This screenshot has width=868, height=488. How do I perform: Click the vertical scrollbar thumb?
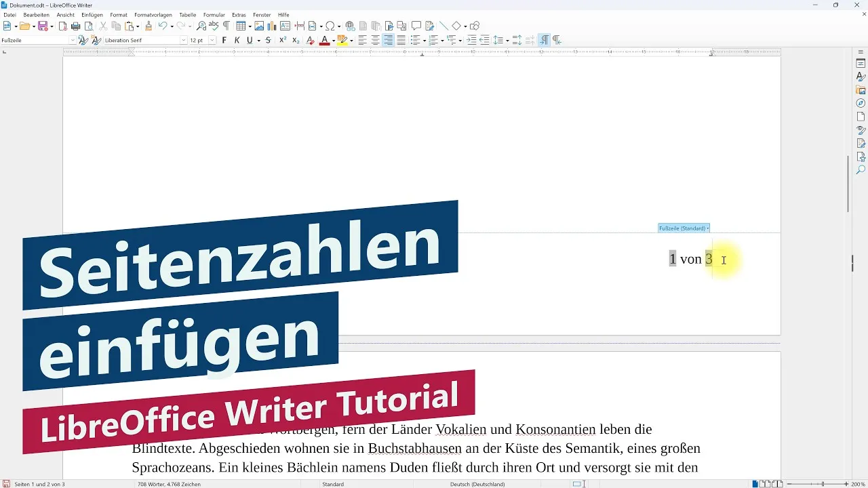[x=848, y=184]
